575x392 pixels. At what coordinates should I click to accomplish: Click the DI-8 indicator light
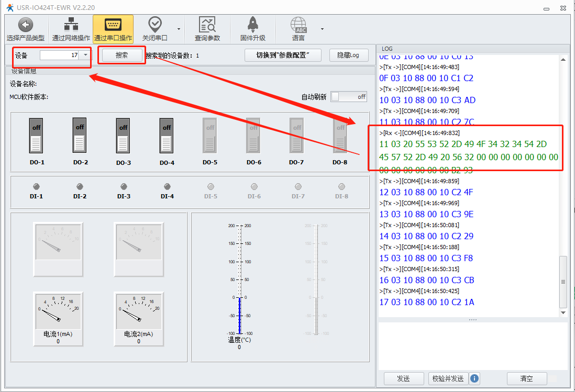(x=342, y=186)
